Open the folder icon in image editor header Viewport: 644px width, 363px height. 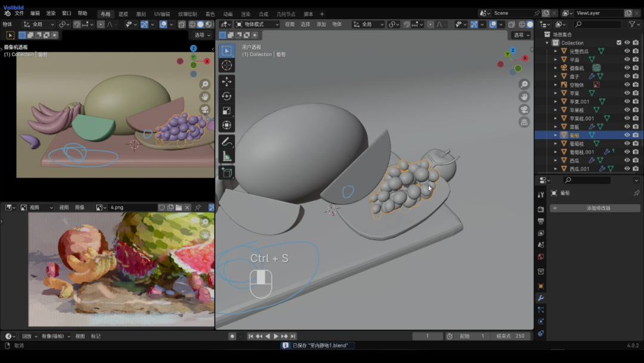[x=179, y=208]
